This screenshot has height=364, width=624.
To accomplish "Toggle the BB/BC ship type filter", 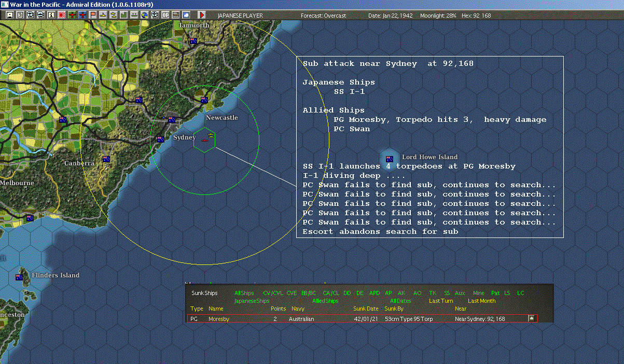I will click(309, 293).
